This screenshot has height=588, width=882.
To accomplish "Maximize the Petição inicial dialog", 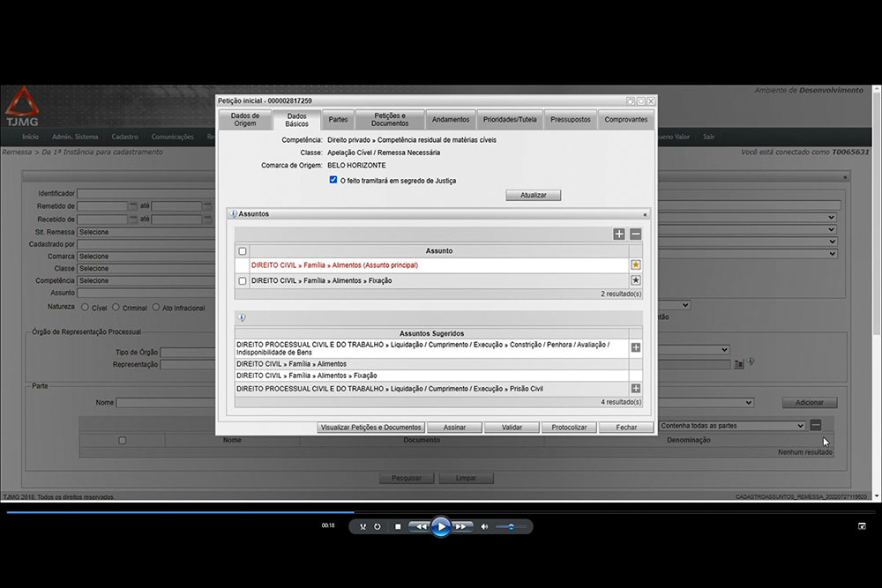I will point(640,101).
